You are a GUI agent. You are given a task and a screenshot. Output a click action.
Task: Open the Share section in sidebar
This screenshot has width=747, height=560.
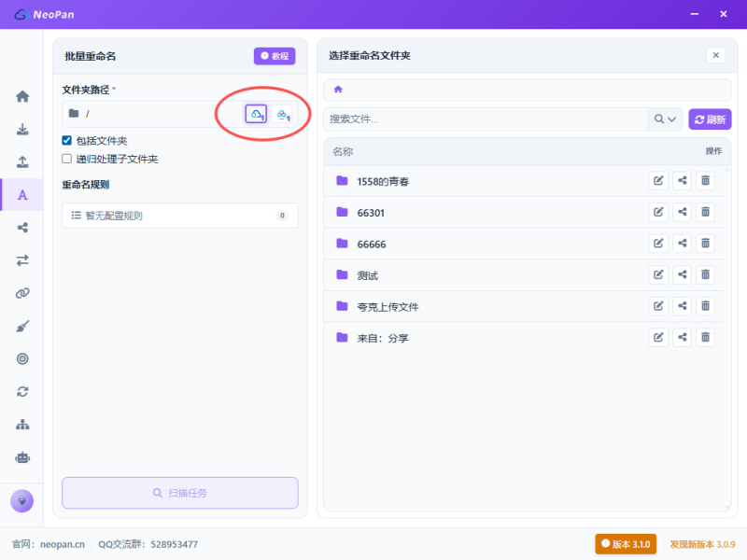[22, 228]
